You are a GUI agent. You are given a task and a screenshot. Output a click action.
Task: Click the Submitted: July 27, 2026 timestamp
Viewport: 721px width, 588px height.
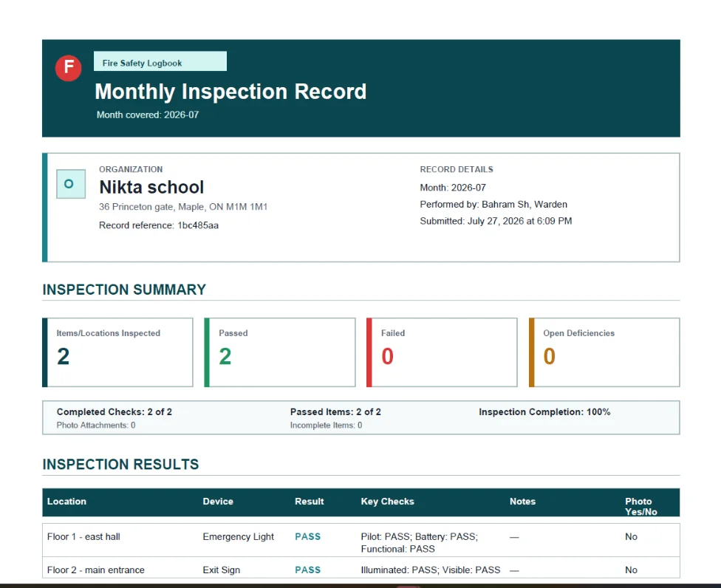pos(496,221)
